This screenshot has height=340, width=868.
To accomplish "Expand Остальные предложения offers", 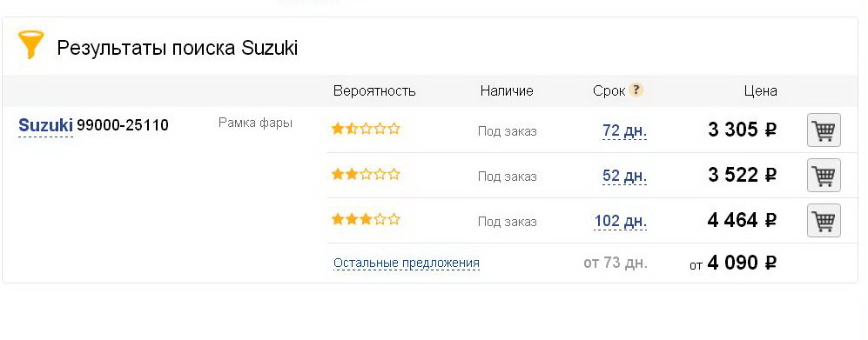I will (x=407, y=263).
